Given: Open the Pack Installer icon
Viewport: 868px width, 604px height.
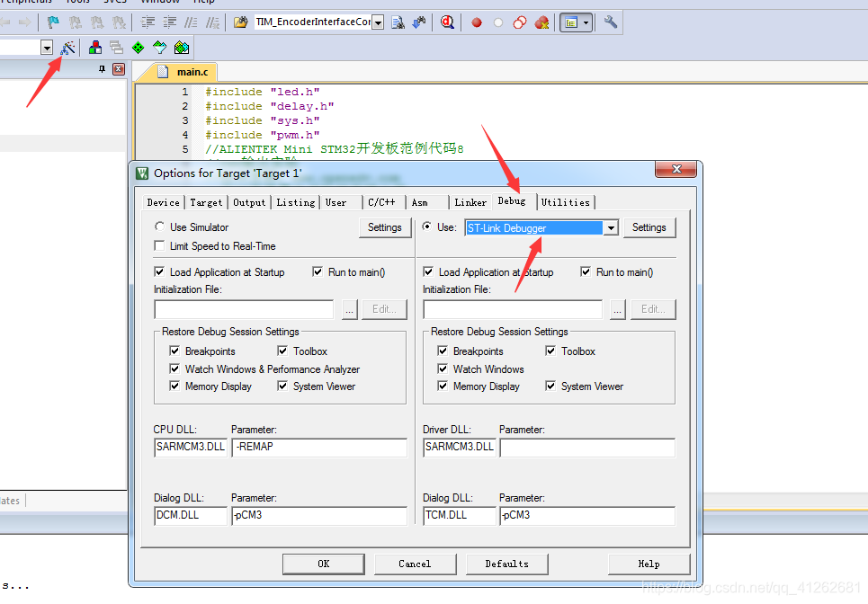Looking at the screenshot, I should click(182, 48).
